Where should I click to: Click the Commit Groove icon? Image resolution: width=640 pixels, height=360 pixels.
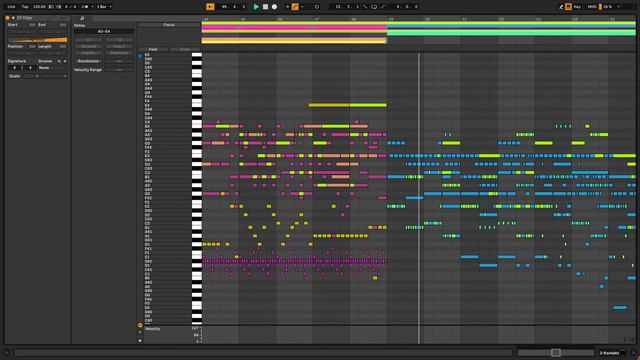[64, 61]
